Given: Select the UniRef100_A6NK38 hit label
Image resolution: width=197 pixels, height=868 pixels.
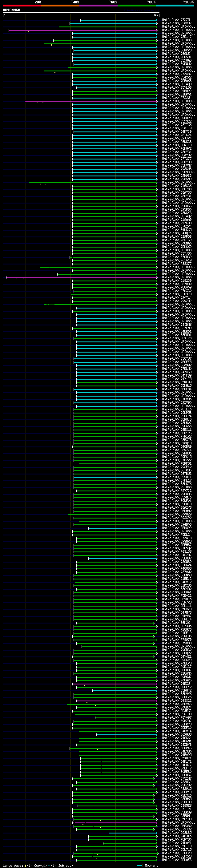Looking at the screenshot, I should click(176, 142).
